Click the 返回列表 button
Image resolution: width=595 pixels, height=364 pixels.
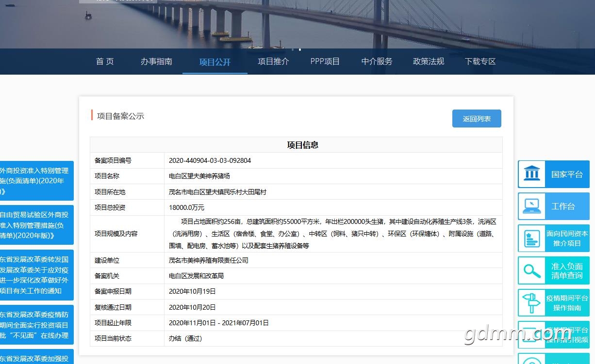pyautogui.click(x=477, y=119)
